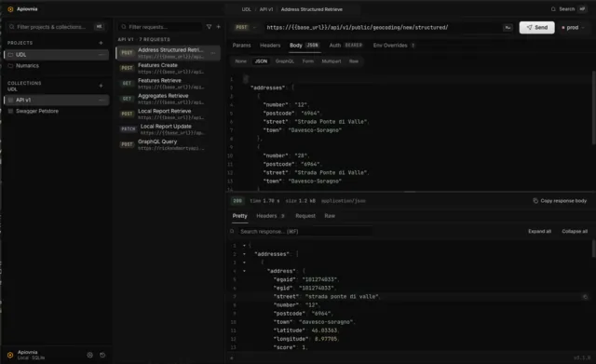
Task: Click the request body editor scrollbar
Action: tap(594, 108)
